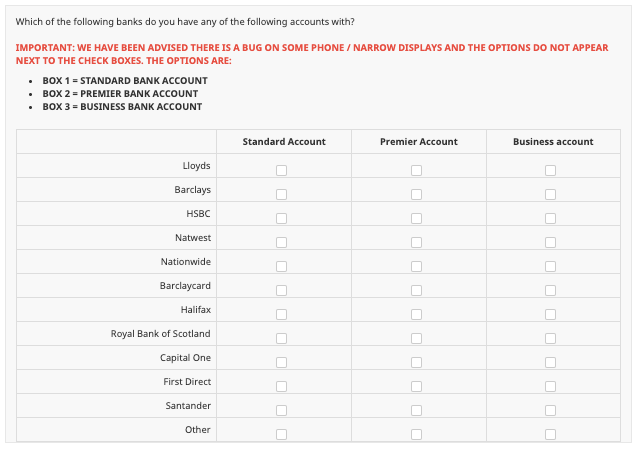Check Lloyds Standard Account box
Image resolution: width=638 pixels, height=456 pixels.
coord(282,170)
